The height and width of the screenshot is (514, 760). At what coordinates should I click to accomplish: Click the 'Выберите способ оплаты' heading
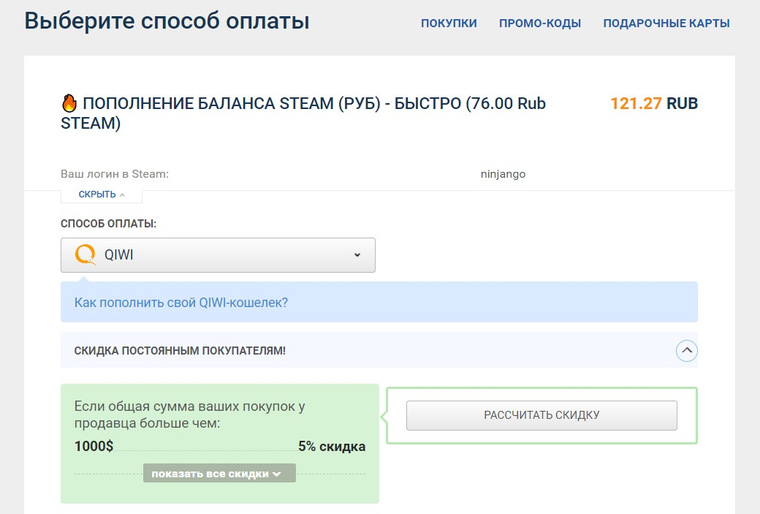click(167, 22)
